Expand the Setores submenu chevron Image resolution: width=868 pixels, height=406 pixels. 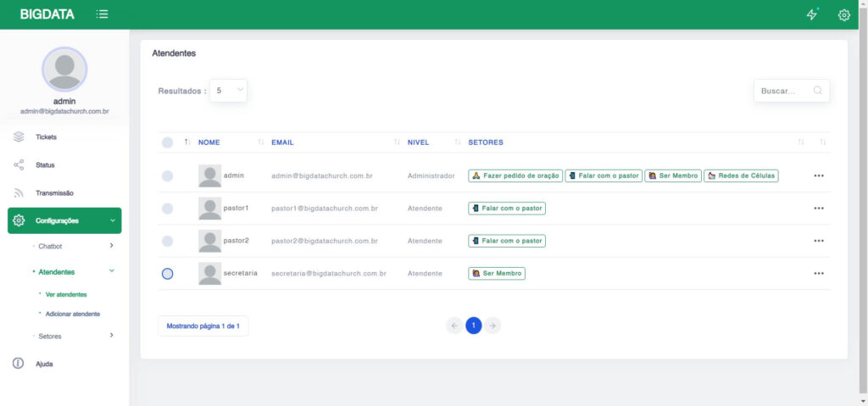pos(111,335)
